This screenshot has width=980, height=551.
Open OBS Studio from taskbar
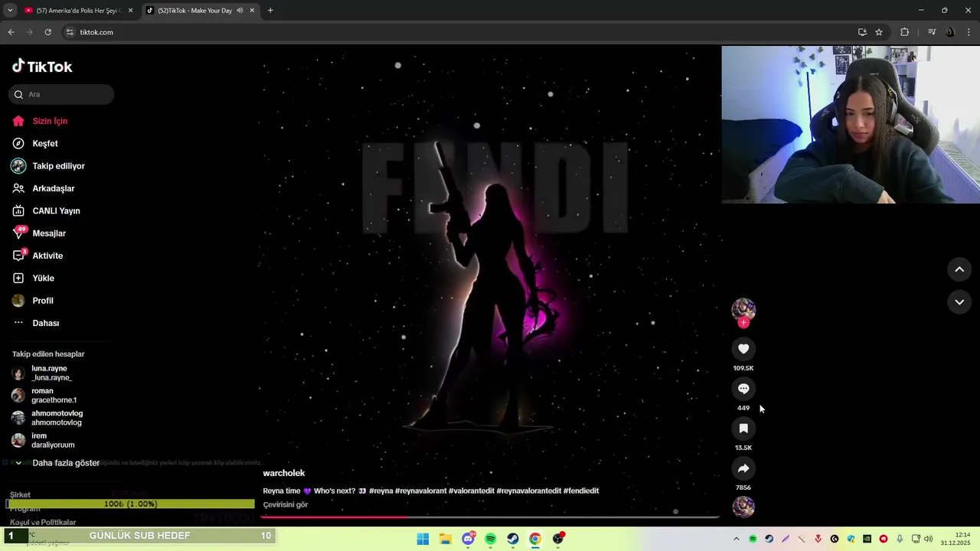(558, 539)
